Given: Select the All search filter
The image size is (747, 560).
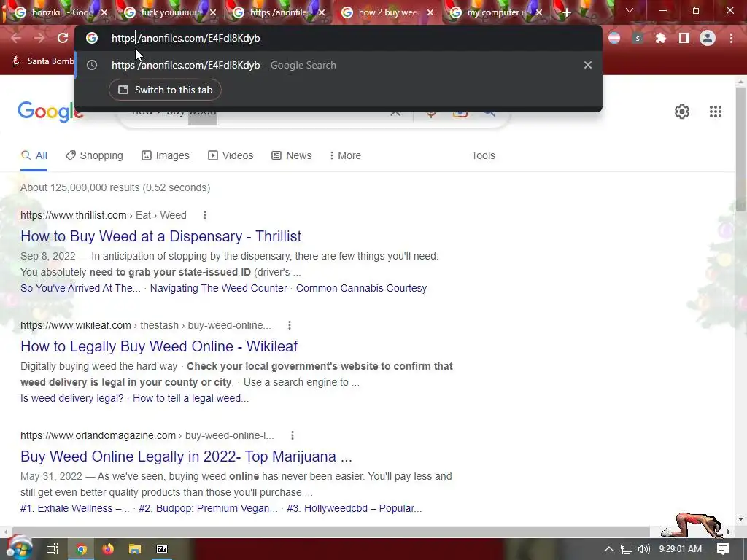Looking at the screenshot, I should coord(34,155).
